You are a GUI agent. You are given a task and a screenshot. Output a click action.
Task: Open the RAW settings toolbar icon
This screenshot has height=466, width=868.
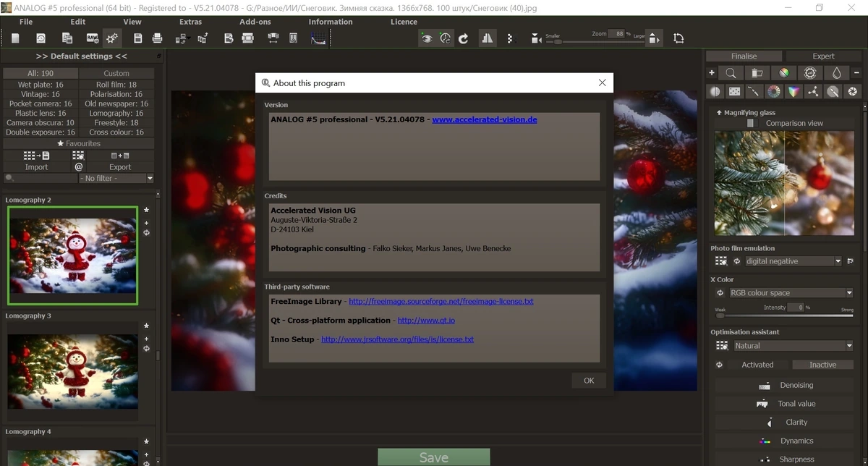[93, 38]
